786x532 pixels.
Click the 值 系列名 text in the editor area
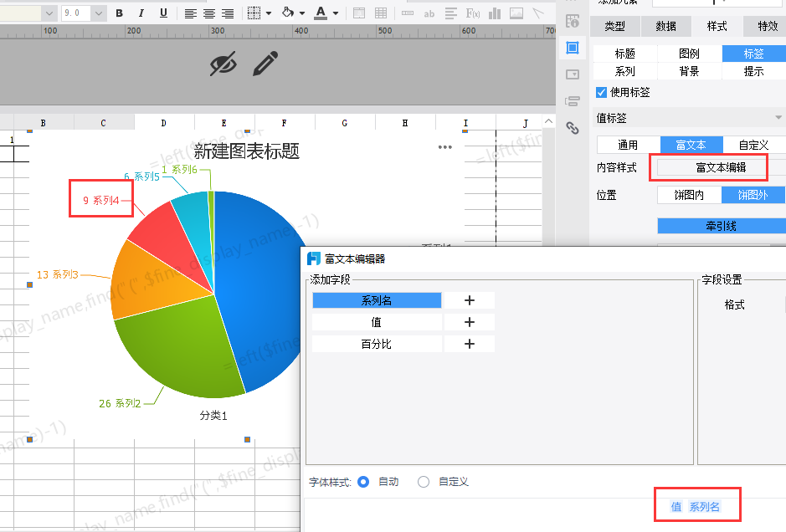[x=696, y=507]
